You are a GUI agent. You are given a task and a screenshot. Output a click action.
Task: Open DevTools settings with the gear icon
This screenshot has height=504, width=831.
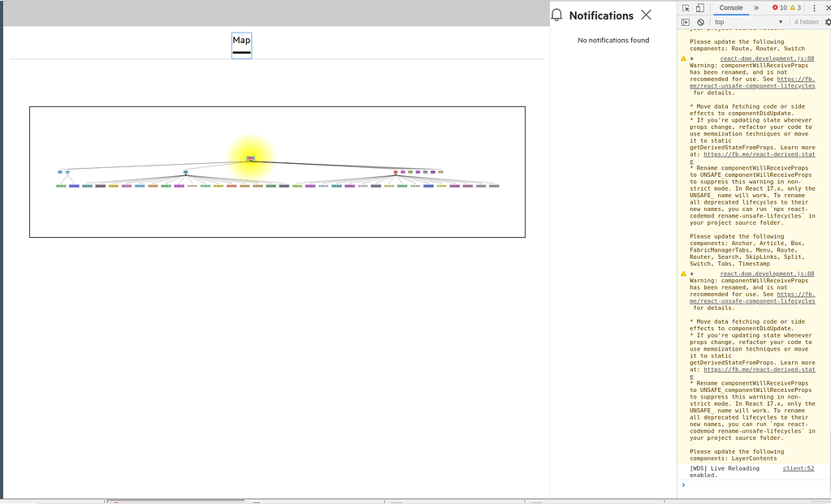click(828, 22)
